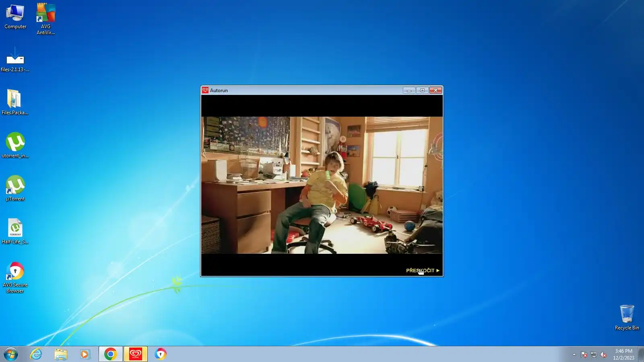This screenshot has width=644, height=362.
Task: Click the Autorun title bar text
Action: [219, 90]
